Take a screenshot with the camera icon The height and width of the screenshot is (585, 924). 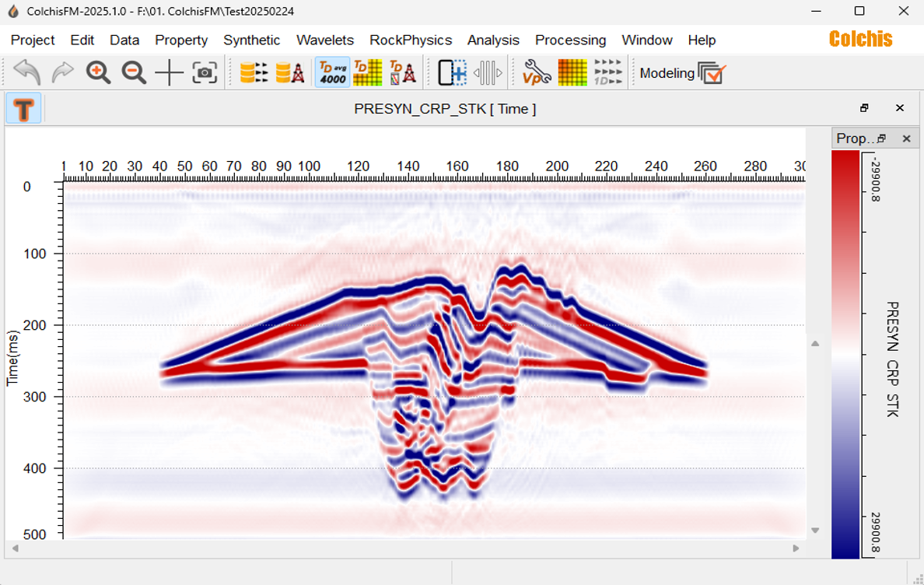pyautogui.click(x=205, y=72)
